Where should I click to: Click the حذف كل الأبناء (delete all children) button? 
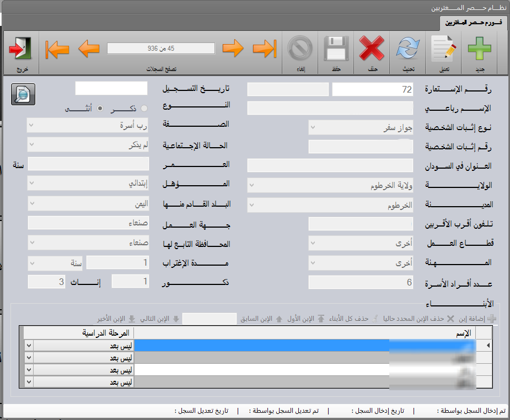(x=353, y=319)
